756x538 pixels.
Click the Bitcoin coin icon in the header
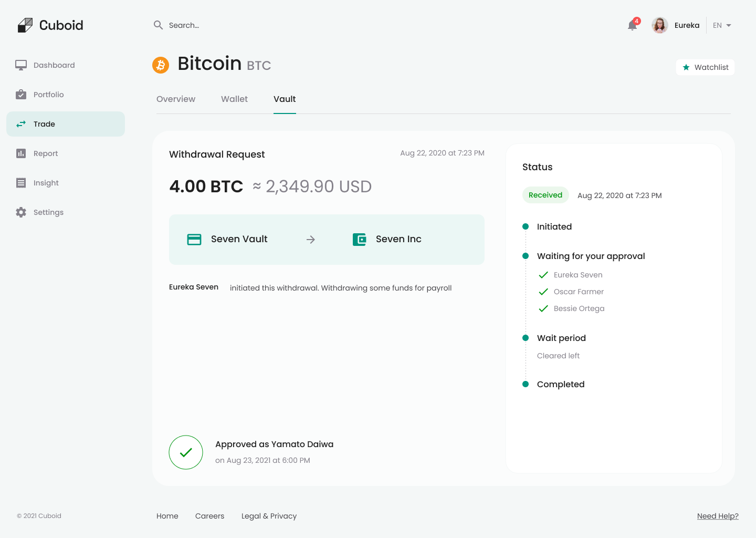click(x=161, y=65)
